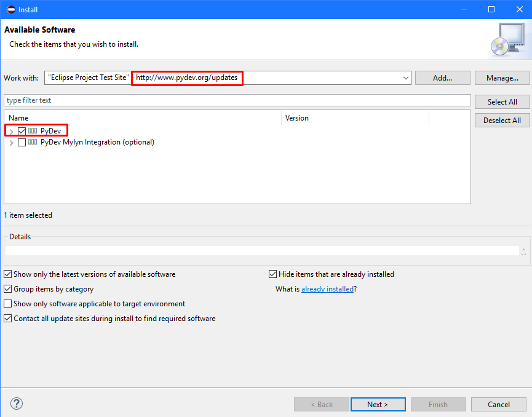This screenshot has width=532, height=417.
Task: Open the already installed link
Action: tap(327, 289)
